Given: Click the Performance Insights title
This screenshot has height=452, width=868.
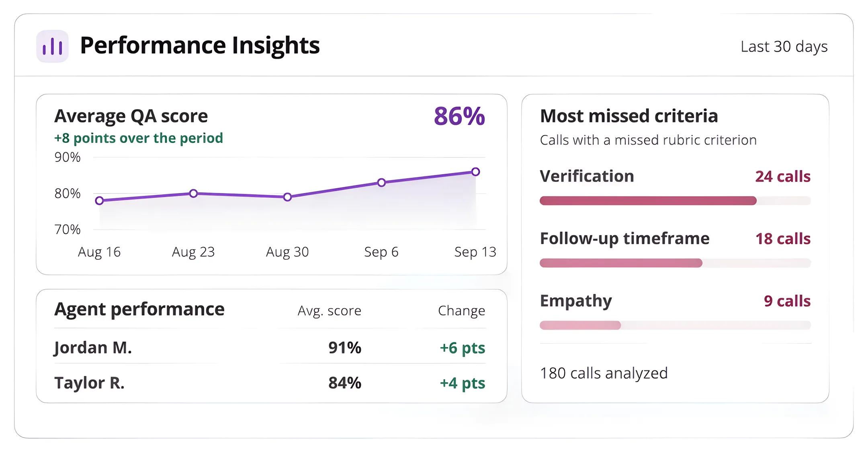Looking at the screenshot, I should [x=200, y=45].
